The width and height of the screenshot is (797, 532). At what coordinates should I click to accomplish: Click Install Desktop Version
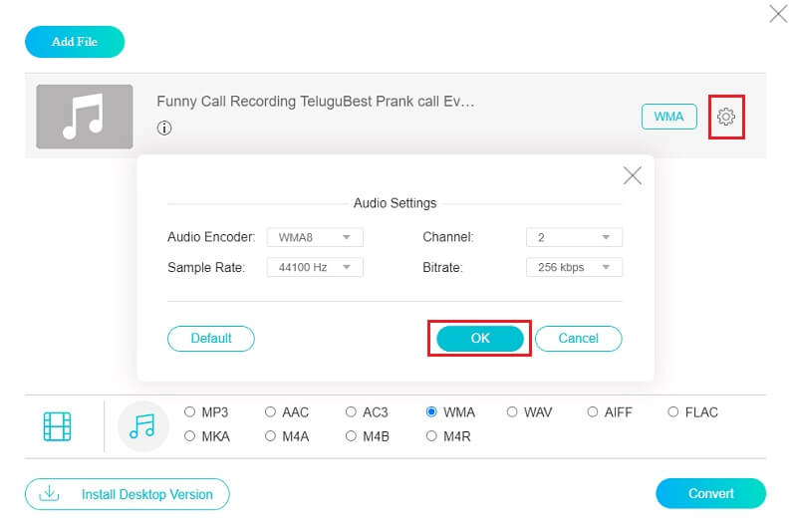coord(127,494)
